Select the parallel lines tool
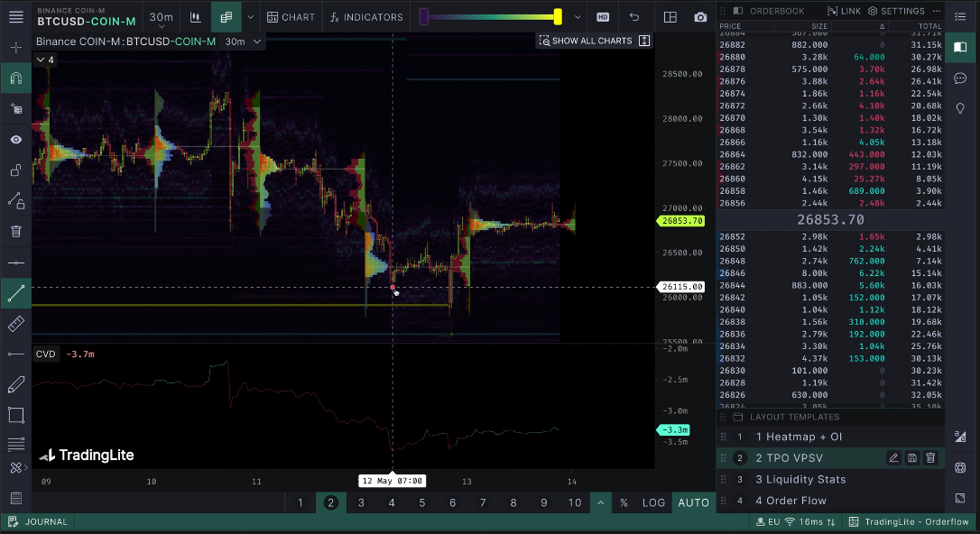This screenshot has height=534, width=980. click(16, 444)
